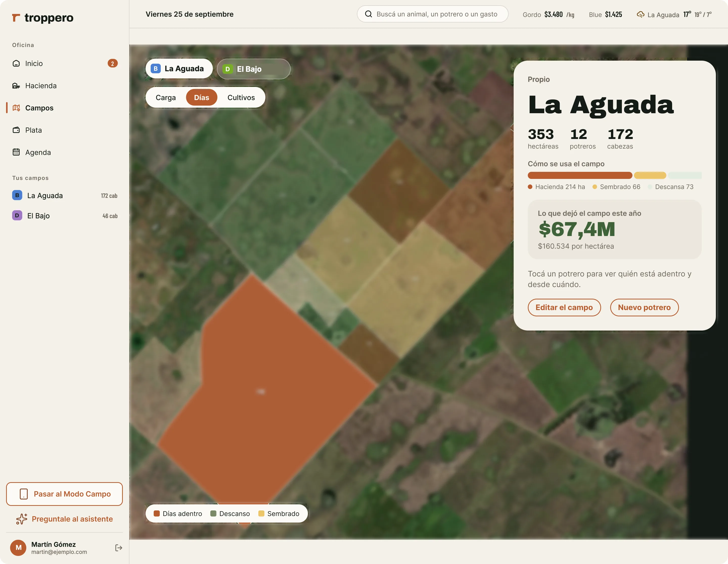Click the orange Hacienda usage bar segment
This screenshot has width=728, height=564.
coord(580,175)
